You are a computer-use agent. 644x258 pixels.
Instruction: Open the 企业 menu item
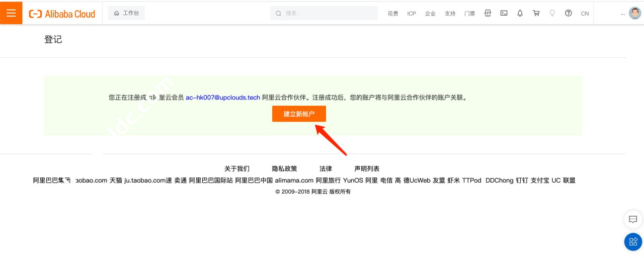tap(430, 14)
